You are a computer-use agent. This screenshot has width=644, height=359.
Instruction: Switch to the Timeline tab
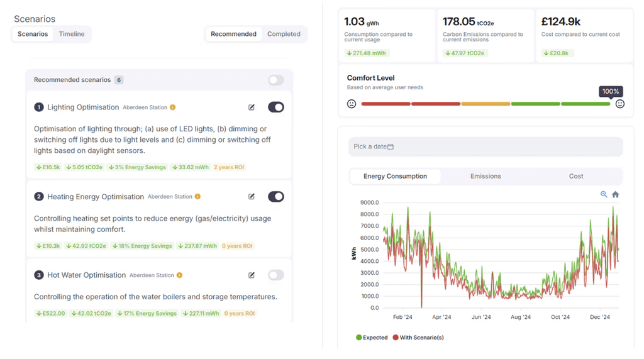[72, 34]
